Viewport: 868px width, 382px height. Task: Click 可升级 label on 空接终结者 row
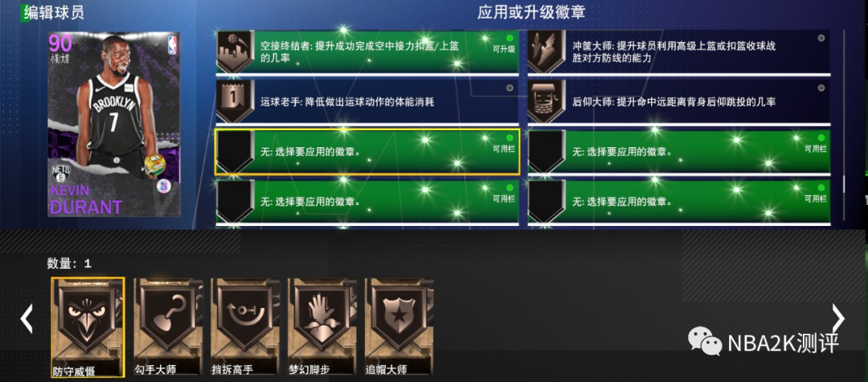504,49
